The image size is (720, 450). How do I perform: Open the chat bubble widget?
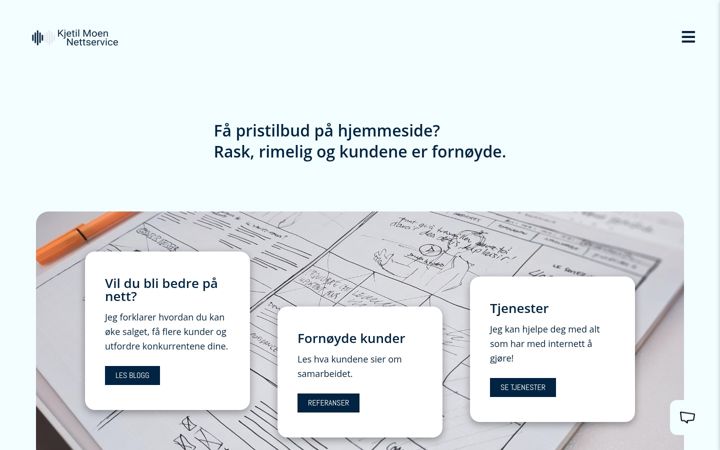(x=687, y=417)
